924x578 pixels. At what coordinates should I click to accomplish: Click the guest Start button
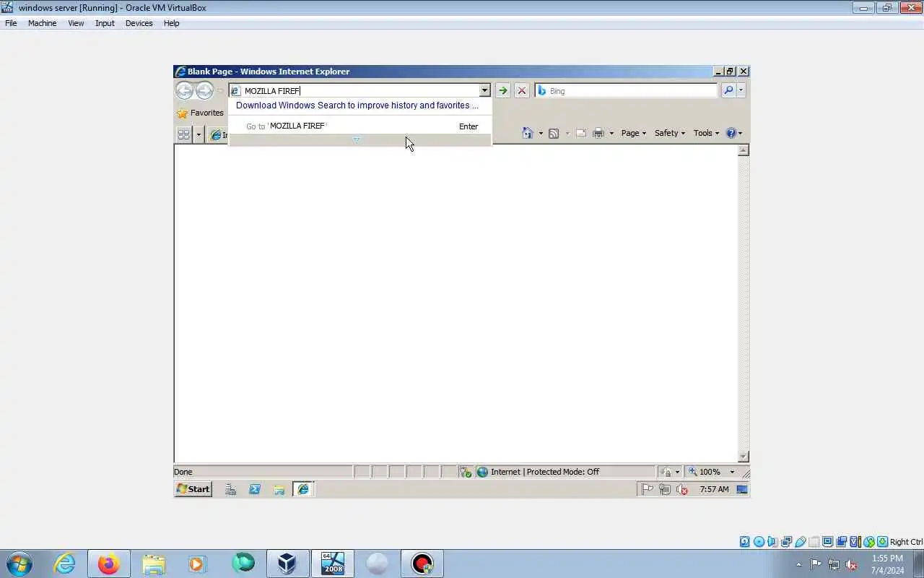pos(193,489)
